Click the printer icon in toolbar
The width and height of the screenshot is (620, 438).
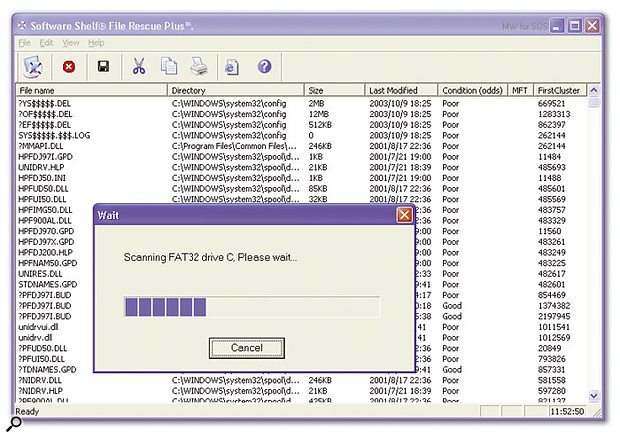tap(198, 67)
